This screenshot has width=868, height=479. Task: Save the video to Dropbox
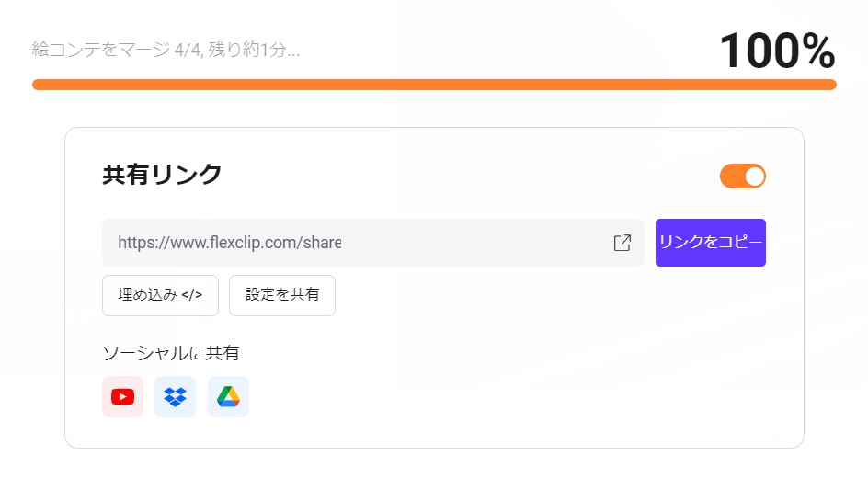(175, 396)
